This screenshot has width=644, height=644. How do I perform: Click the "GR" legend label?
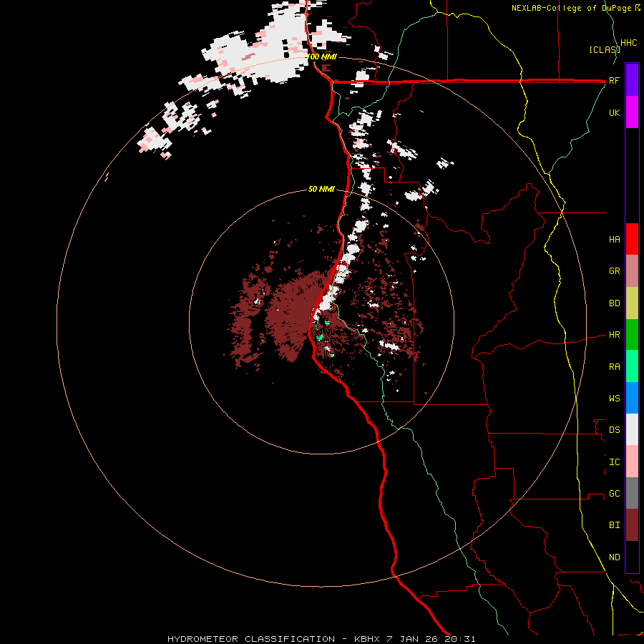click(614, 271)
